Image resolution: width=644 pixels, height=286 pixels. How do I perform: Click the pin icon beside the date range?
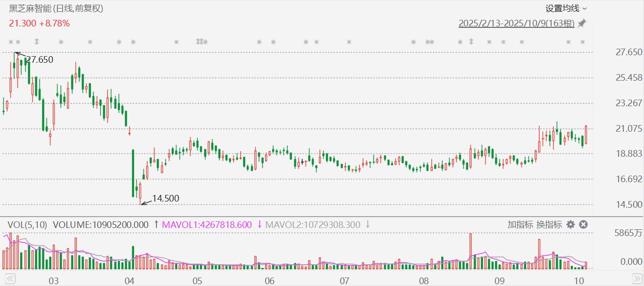coord(582,23)
